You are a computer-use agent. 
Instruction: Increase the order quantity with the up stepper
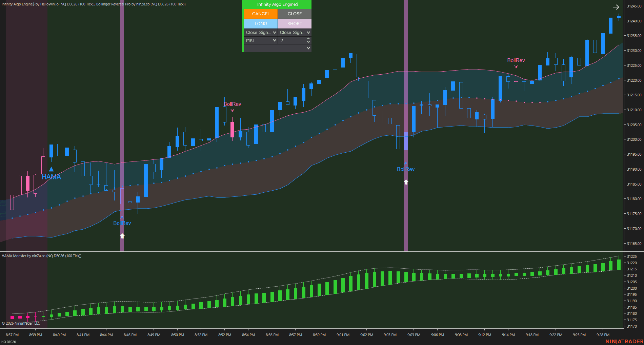pos(308,39)
